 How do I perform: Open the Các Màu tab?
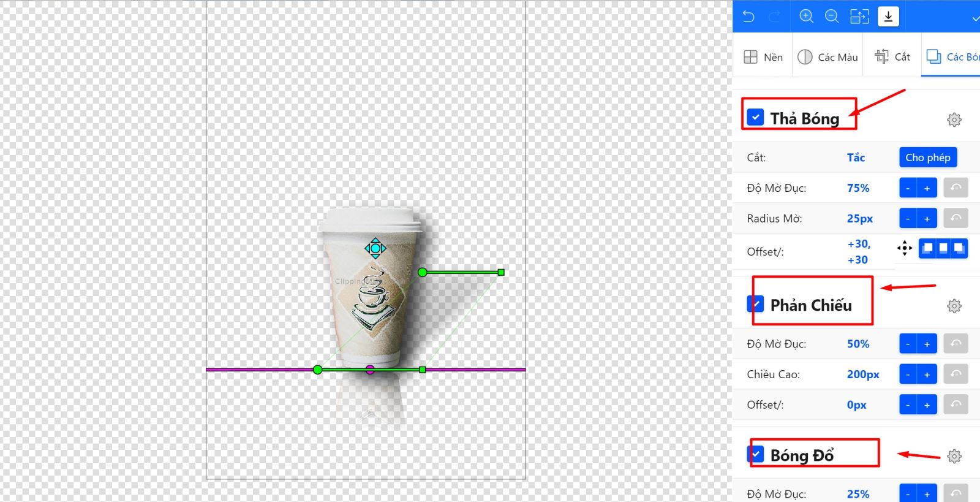827,57
